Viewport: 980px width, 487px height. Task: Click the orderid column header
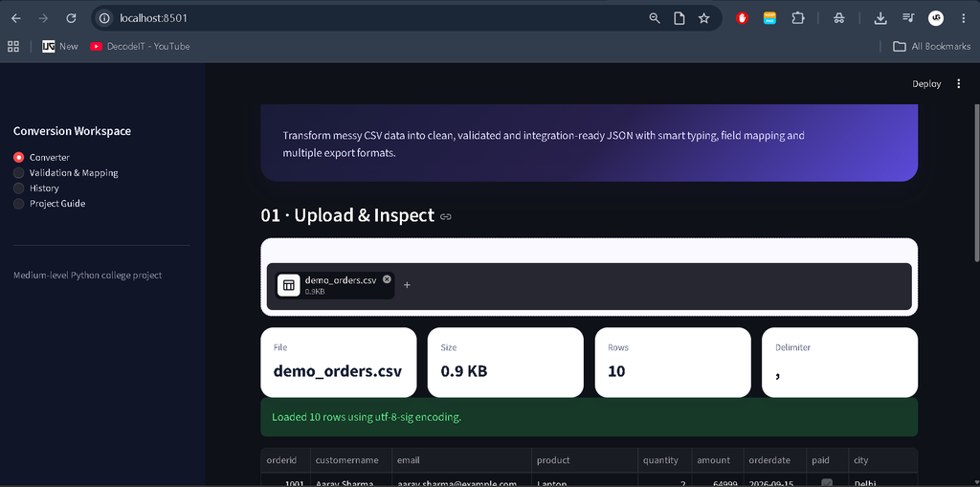tap(285, 460)
